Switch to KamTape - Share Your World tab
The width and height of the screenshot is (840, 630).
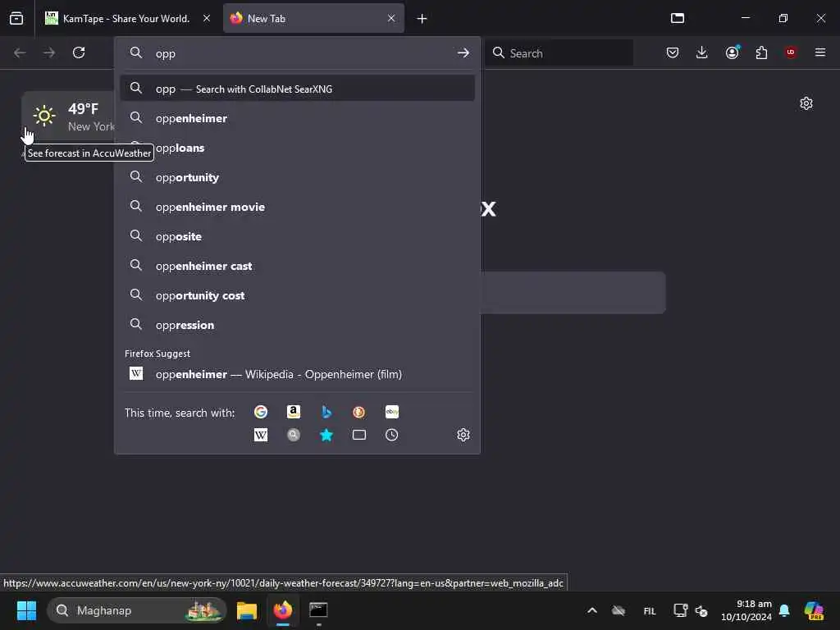126,19
